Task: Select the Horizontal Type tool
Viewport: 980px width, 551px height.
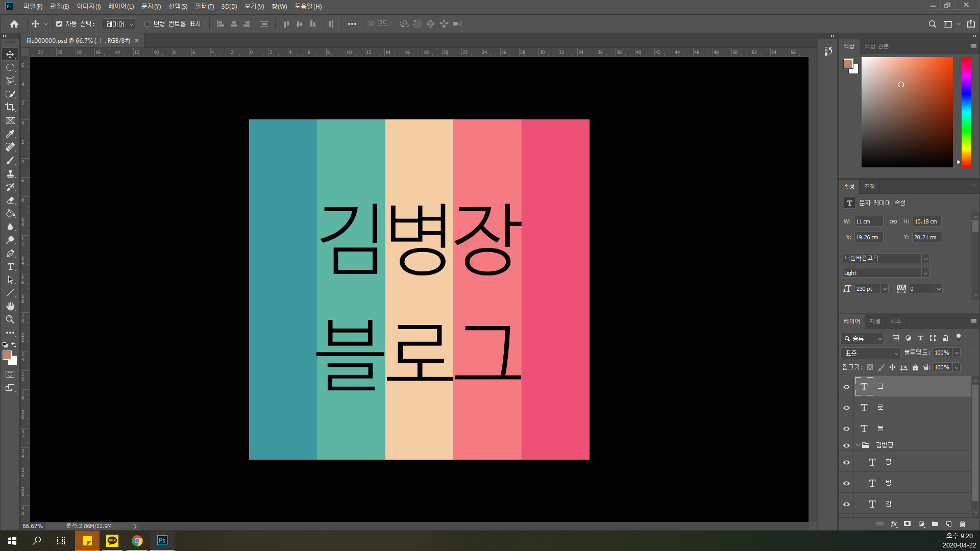Action: (10, 267)
